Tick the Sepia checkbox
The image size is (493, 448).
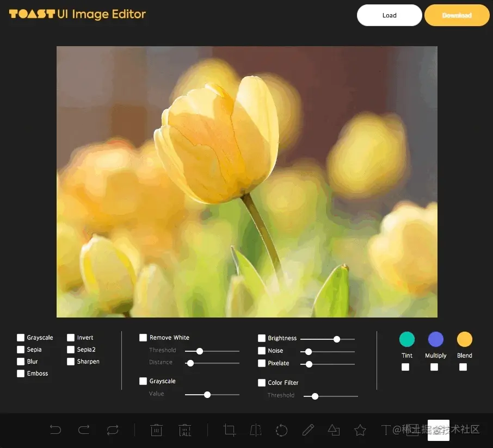(x=21, y=350)
